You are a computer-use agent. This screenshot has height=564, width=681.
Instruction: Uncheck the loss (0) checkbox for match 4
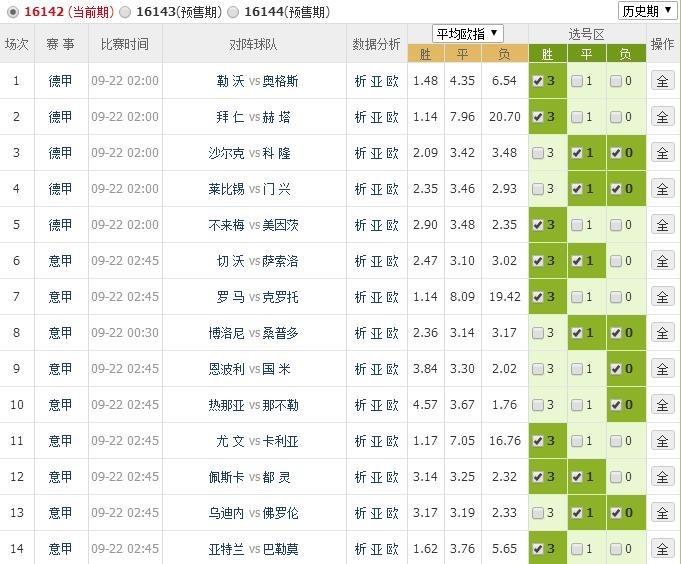coord(615,189)
